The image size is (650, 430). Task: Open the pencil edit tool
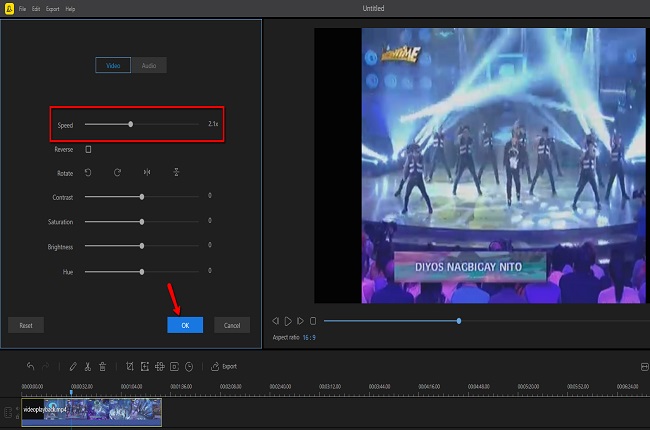pos(73,366)
